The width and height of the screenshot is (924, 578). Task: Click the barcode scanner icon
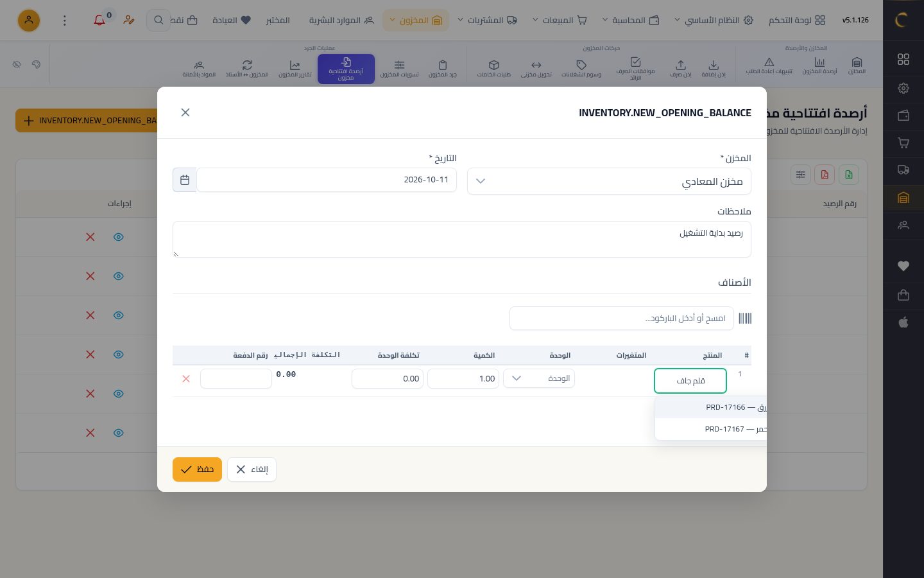tap(745, 319)
